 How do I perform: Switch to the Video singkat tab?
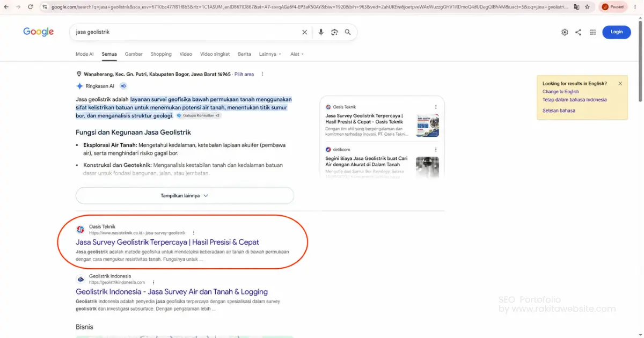215,54
